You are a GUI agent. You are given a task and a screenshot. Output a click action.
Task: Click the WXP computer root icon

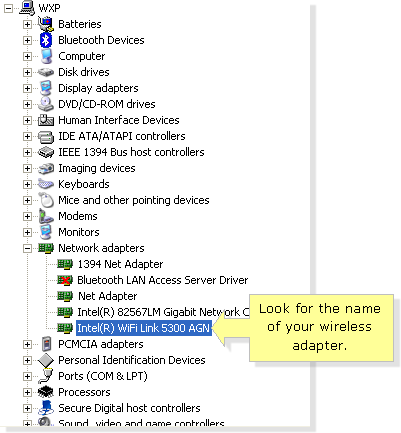pos(27,8)
